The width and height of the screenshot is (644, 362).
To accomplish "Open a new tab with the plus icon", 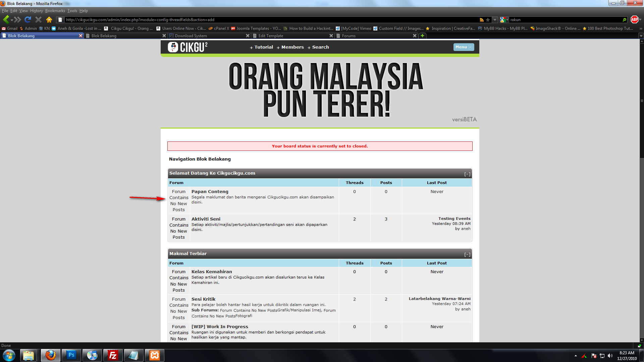I will [422, 36].
